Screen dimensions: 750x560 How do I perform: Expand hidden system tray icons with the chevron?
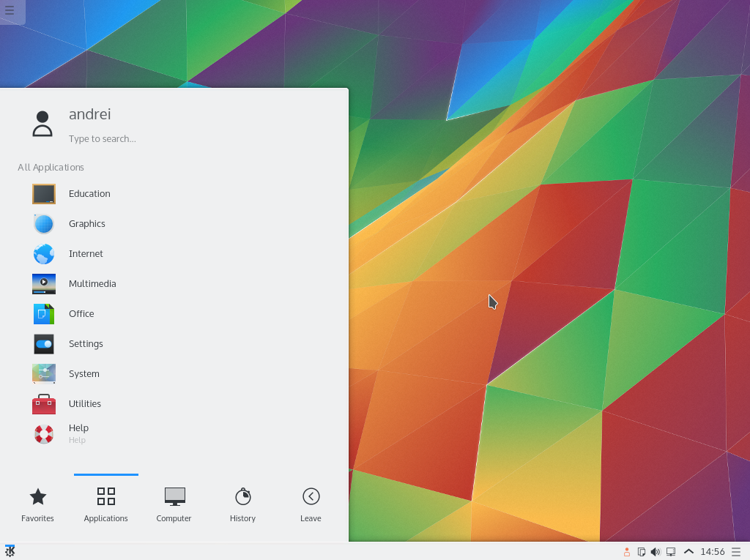click(688, 551)
